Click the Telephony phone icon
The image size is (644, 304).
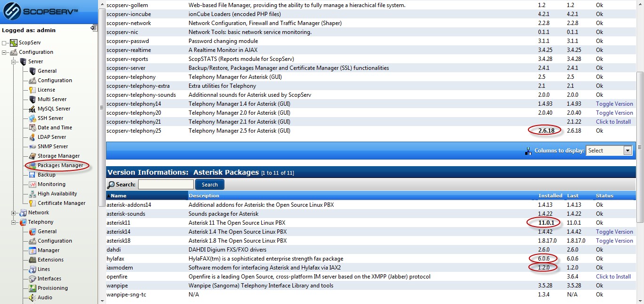pos(24,222)
